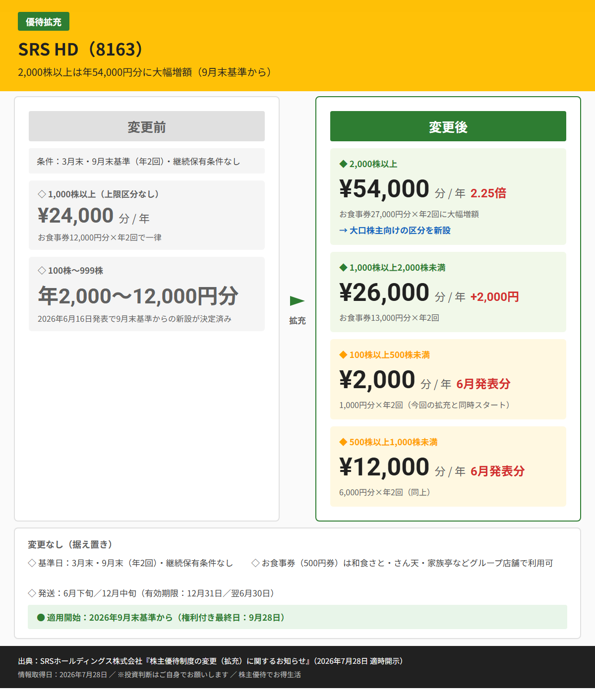This screenshot has height=700, width=595.
Task: Click the ¥26,000 amount
Action: (x=384, y=292)
